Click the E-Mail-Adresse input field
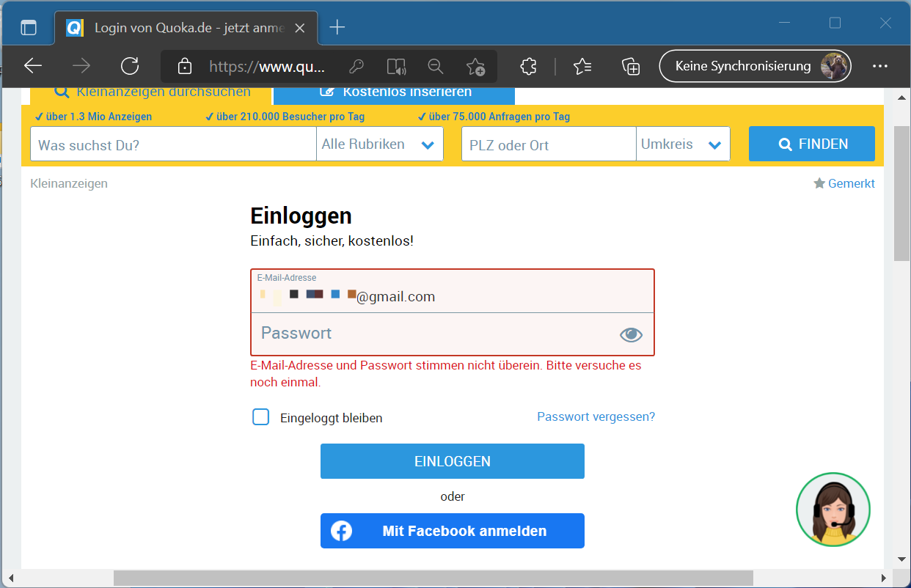The height and width of the screenshot is (588, 911). pos(453,291)
